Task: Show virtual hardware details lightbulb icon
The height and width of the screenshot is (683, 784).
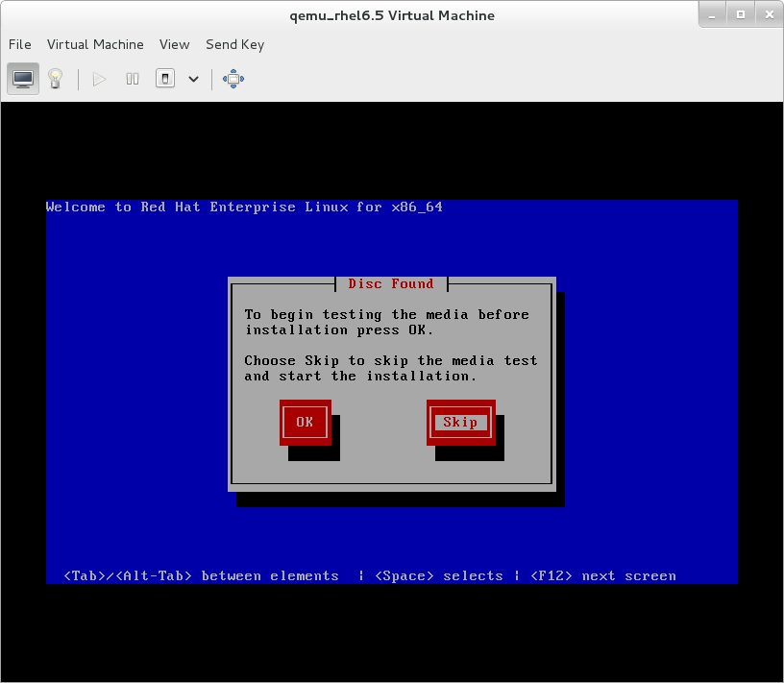Action: pos(55,79)
